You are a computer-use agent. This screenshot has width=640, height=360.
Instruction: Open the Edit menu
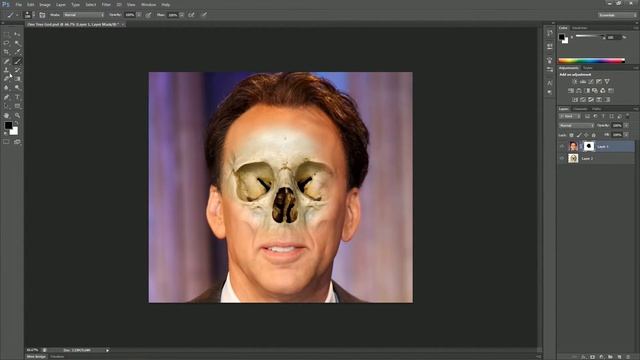click(x=31, y=4)
